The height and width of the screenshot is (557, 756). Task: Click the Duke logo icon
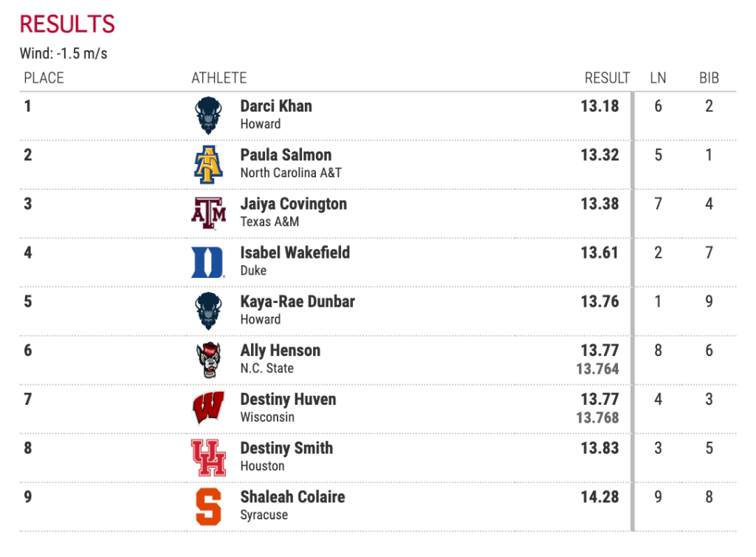point(207,262)
